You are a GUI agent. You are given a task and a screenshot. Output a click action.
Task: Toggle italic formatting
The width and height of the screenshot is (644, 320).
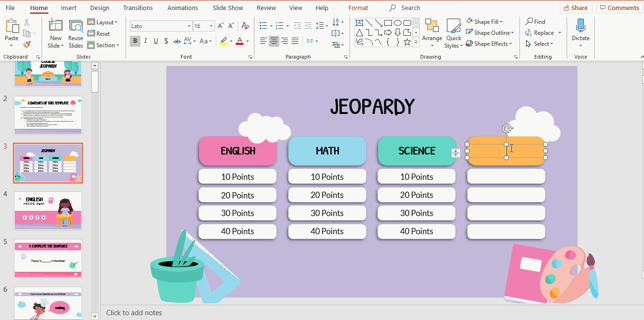pyautogui.click(x=145, y=41)
